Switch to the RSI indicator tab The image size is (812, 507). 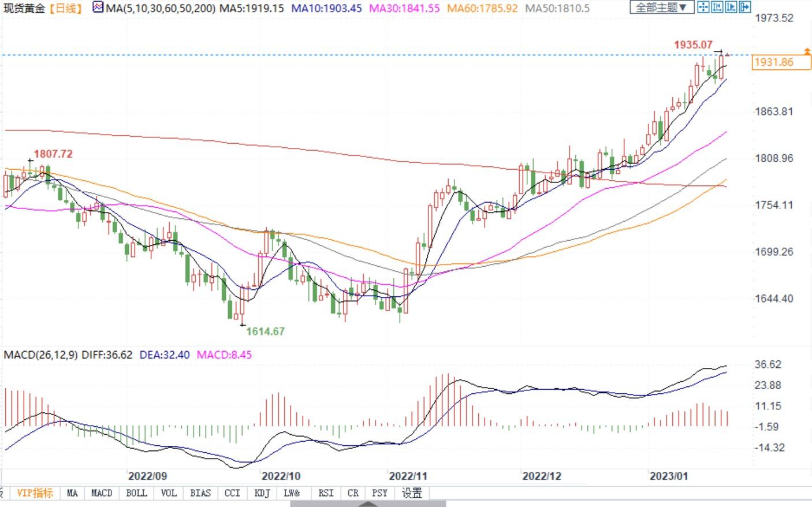tap(326, 493)
